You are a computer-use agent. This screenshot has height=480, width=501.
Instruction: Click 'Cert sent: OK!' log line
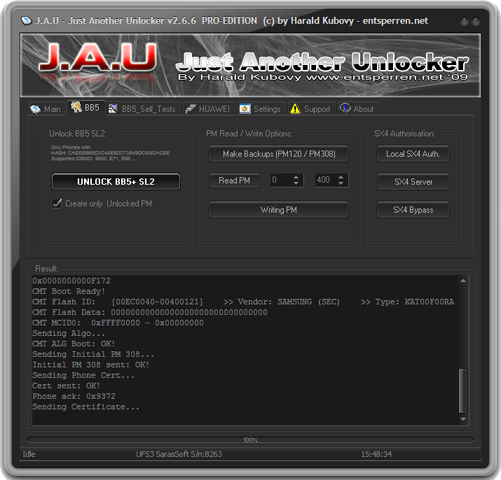click(x=66, y=386)
